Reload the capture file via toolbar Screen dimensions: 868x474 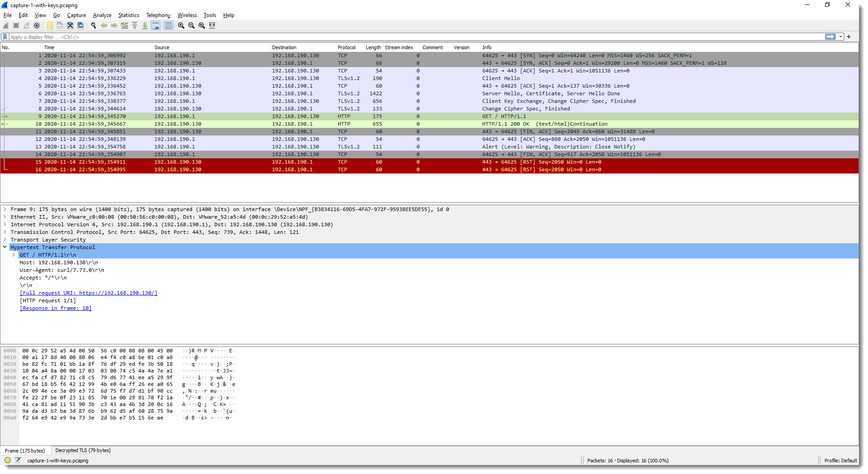81,25
